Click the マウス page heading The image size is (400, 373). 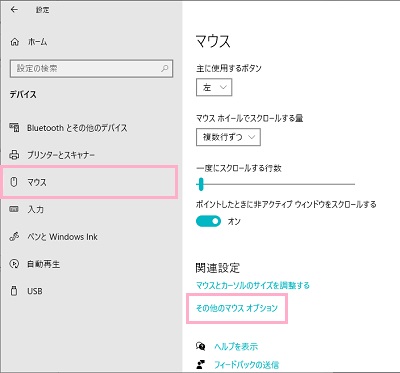point(213,42)
